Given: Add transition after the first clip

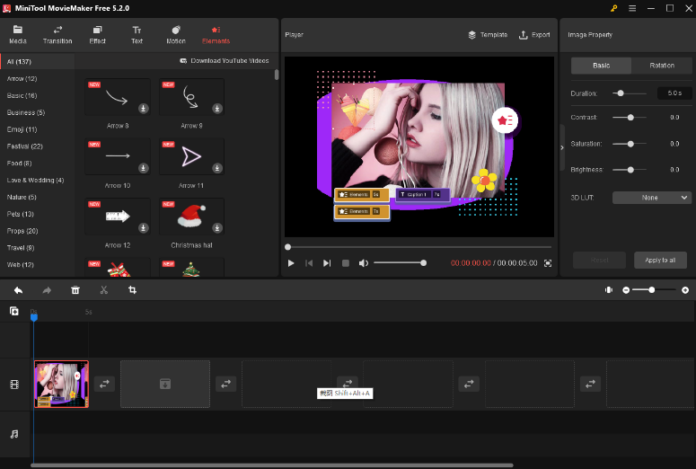Looking at the screenshot, I should point(104,384).
